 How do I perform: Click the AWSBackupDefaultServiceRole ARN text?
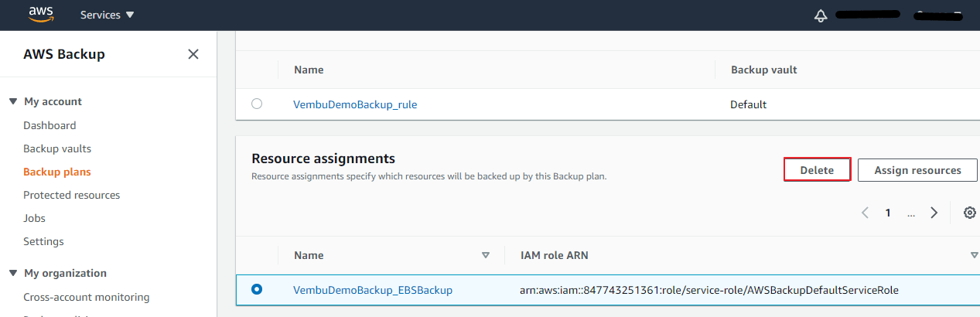(709, 290)
